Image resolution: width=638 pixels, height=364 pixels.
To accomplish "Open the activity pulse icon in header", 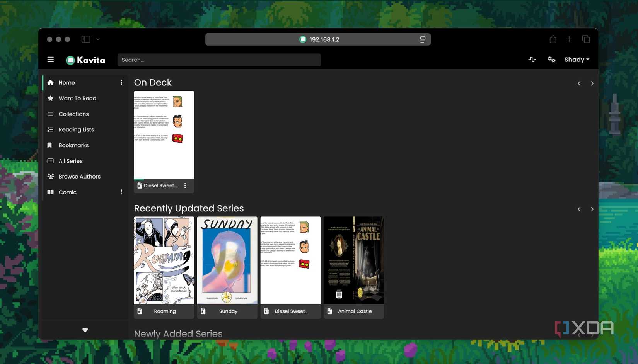I will [532, 60].
